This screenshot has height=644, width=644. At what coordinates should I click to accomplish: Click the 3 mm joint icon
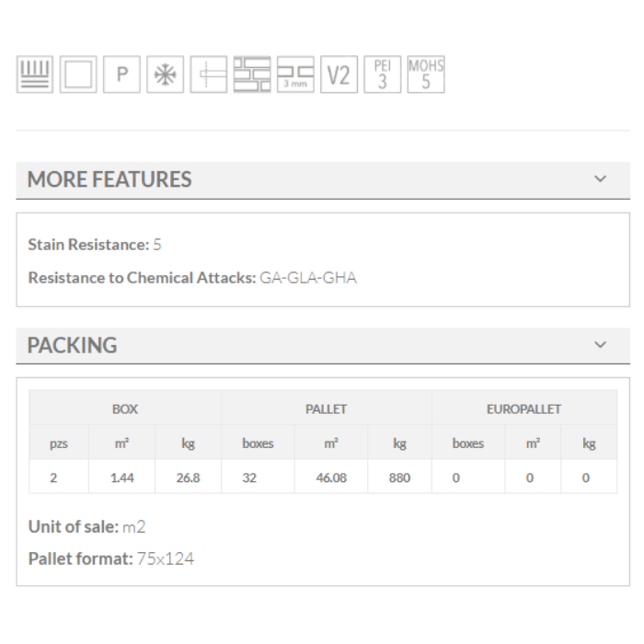[x=295, y=75]
